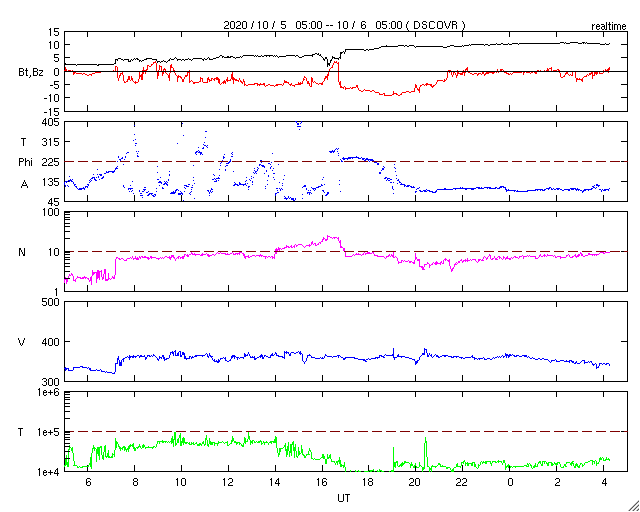Select the '-15' value on Bt,Bz axis
This screenshot has height=512, width=640.
point(51,111)
